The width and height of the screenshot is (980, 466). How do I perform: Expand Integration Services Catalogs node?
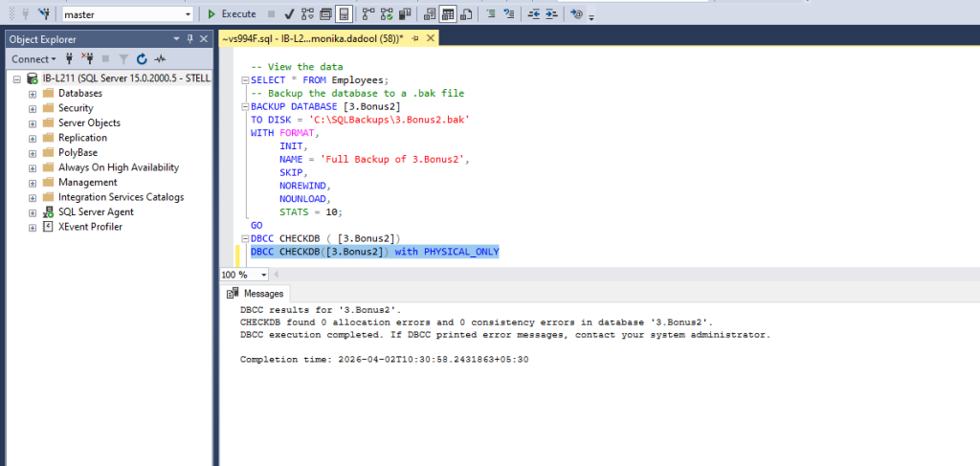(x=32, y=197)
